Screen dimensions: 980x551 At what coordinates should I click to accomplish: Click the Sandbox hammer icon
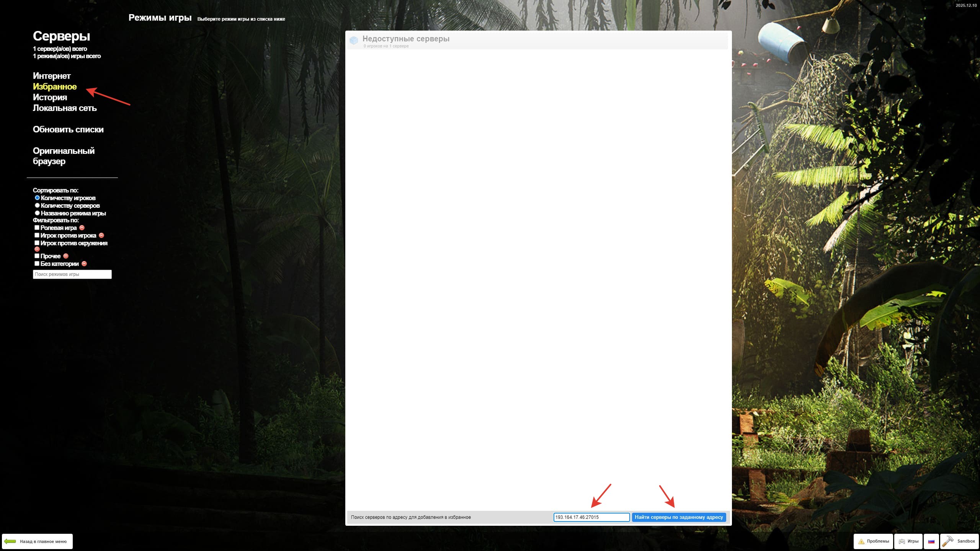click(x=948, y=541)
